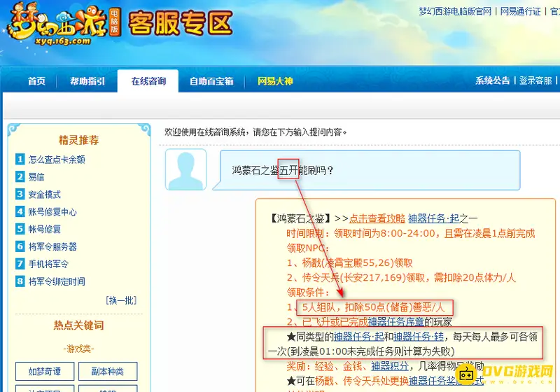Open the 首页 navigation tab
Image resolution: width=560 pixels, height=392 pixels.
[37, 81]
